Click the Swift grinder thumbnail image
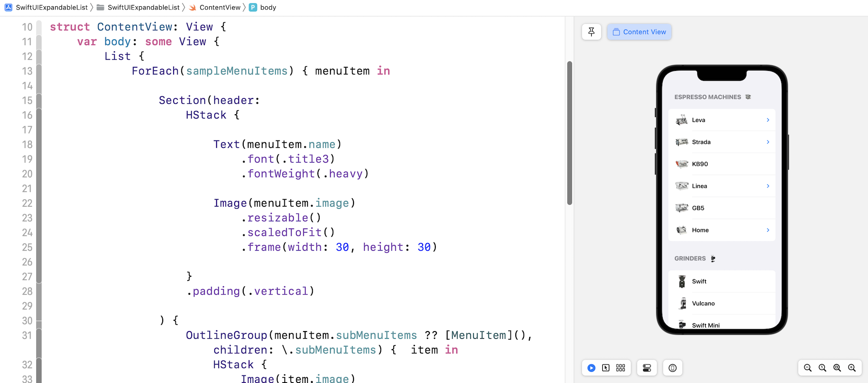Image resolution: width=868 pixels, height=383 pixels. [x=682, y=281]
